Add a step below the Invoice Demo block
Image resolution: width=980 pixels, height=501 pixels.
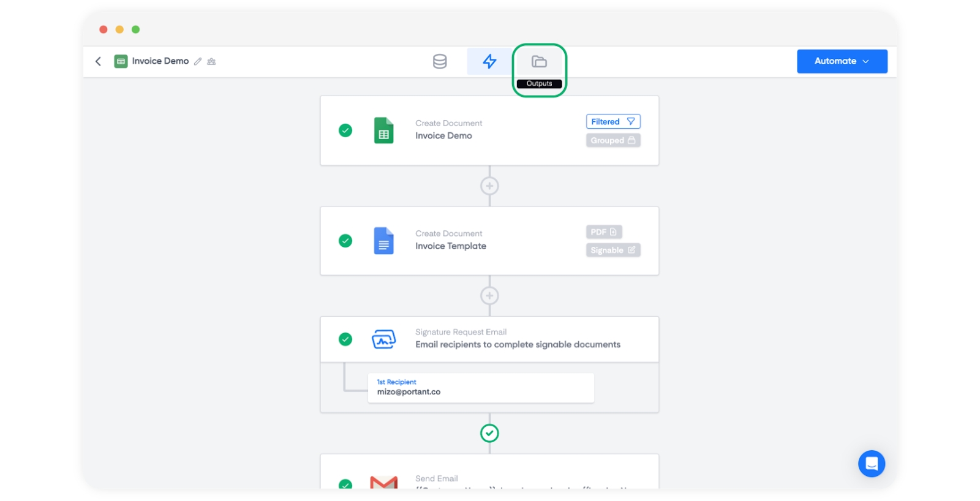(489, 186)
